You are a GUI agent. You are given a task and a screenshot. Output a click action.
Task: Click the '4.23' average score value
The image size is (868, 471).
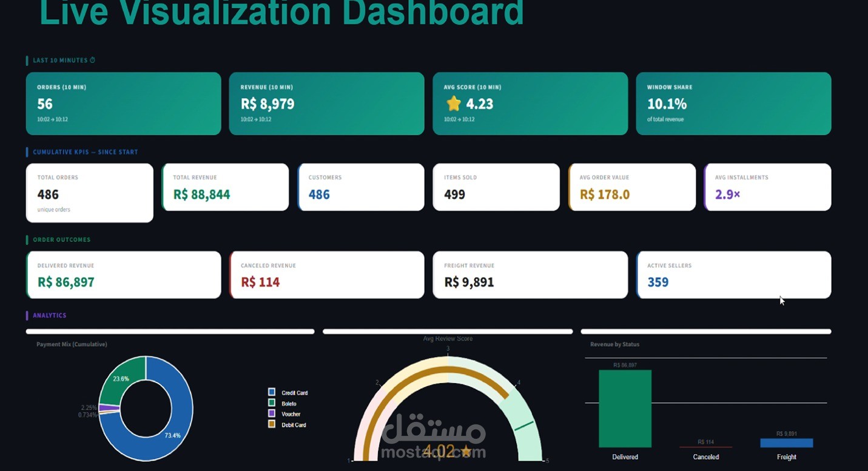click(480, 104)
